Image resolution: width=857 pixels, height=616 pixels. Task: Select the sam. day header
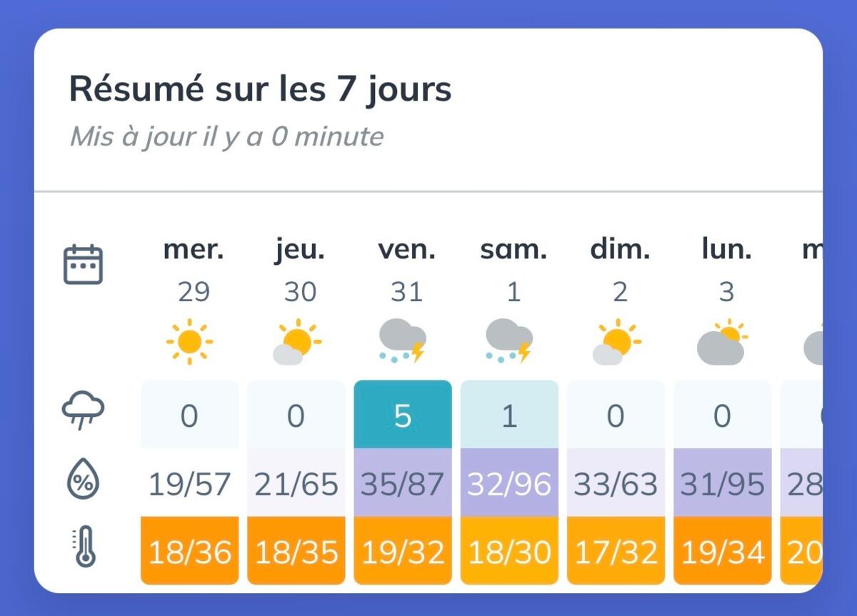pyautogui.click(x=513, y=250)
